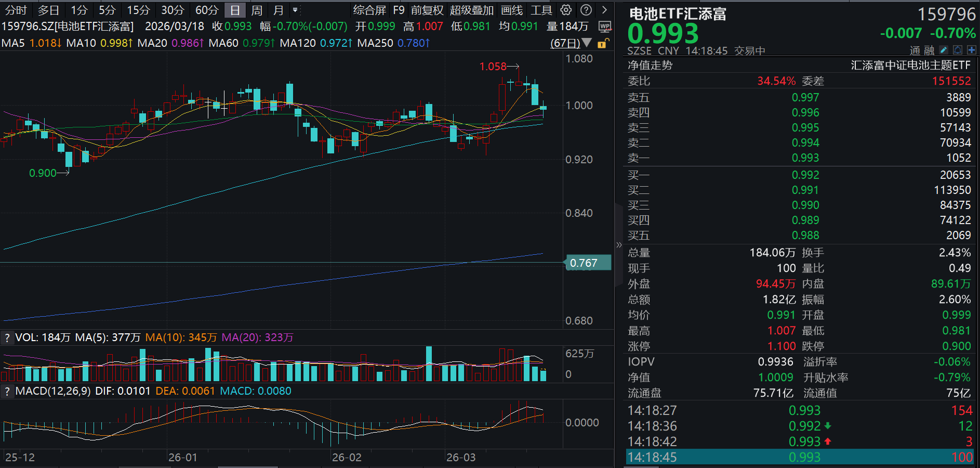
Task: Open the dropdown arrow beside 月 period
Action: pos(294,10)
